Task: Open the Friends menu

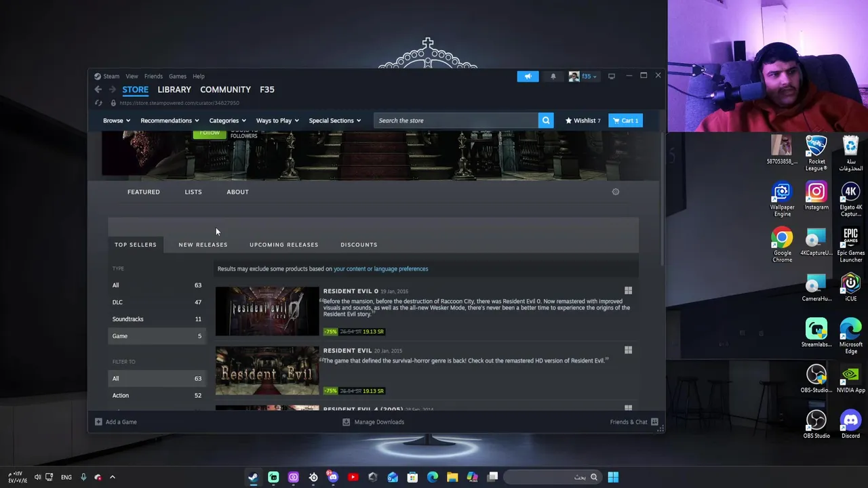Action: point(153,77)
